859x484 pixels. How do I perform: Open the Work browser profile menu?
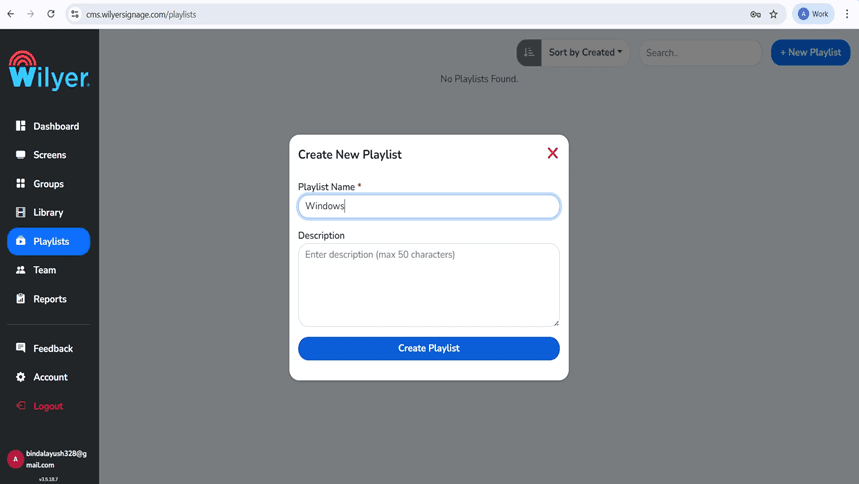pyautogui.click(x=813, y=14)
